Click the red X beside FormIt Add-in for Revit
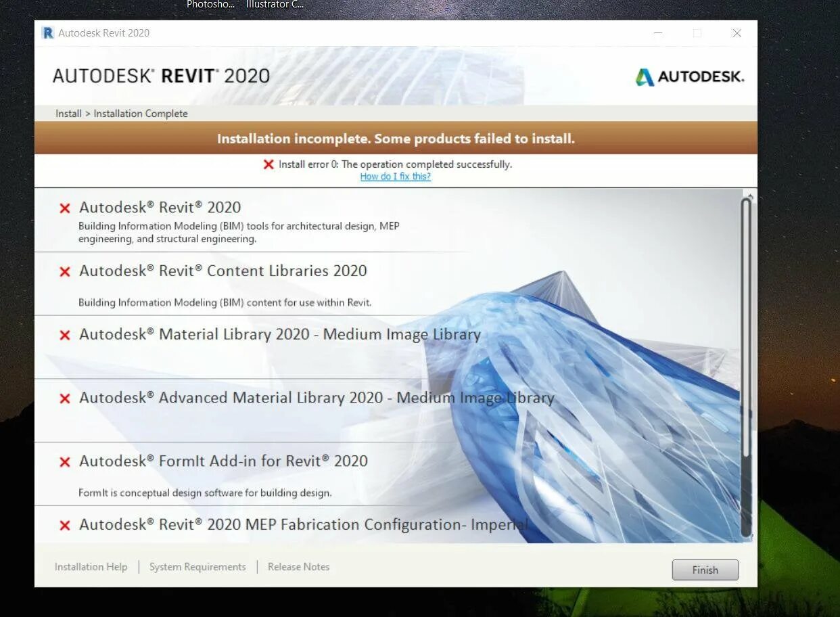This screenshot has height=617, width=840. (x=65, y=462)
